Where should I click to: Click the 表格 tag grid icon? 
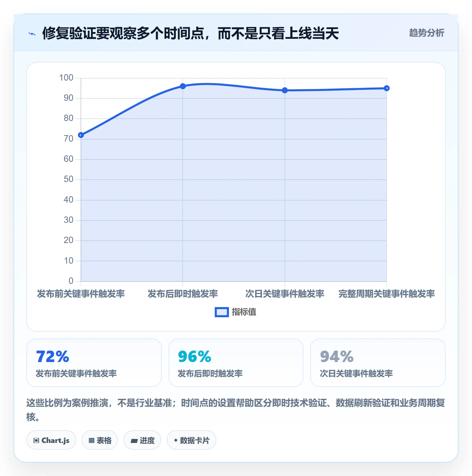[x=91, y=441]
